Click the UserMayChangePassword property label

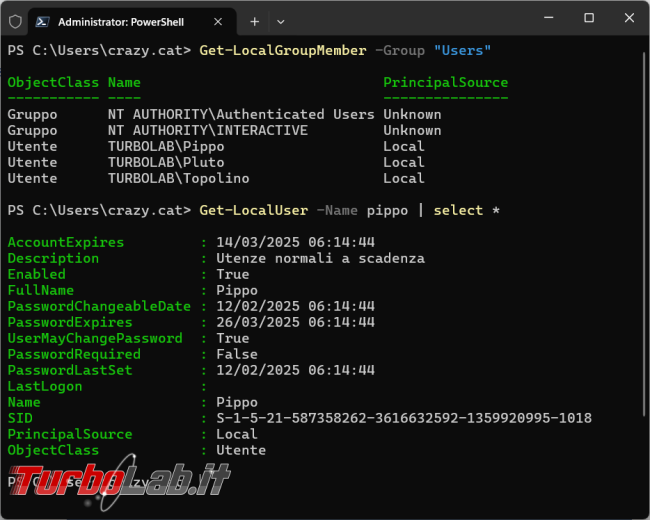95,338
